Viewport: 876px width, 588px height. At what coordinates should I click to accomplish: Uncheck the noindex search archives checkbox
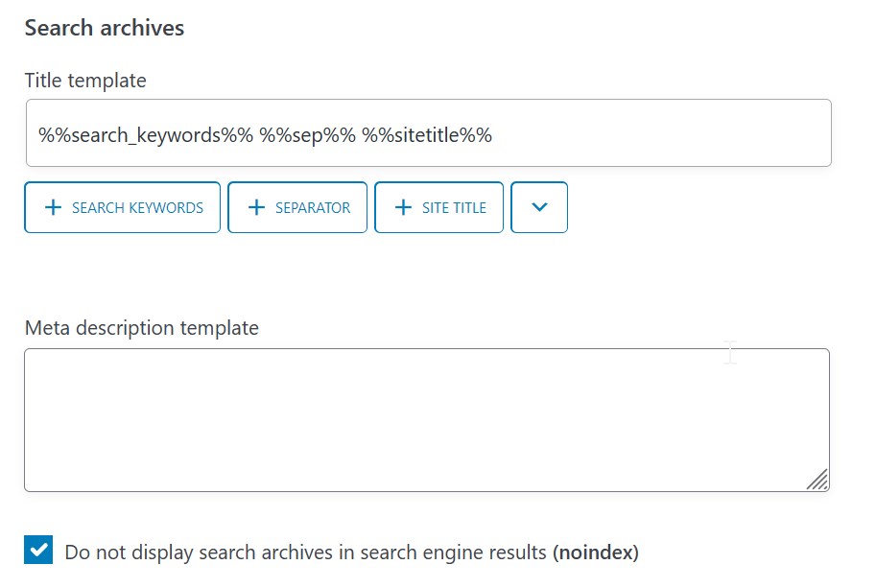[38, 551]
